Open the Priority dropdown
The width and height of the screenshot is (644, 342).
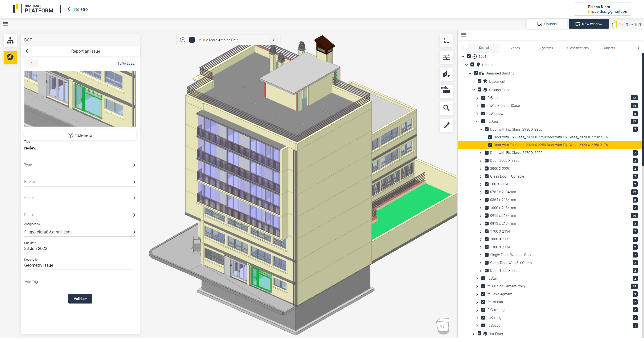coord(80,182)
